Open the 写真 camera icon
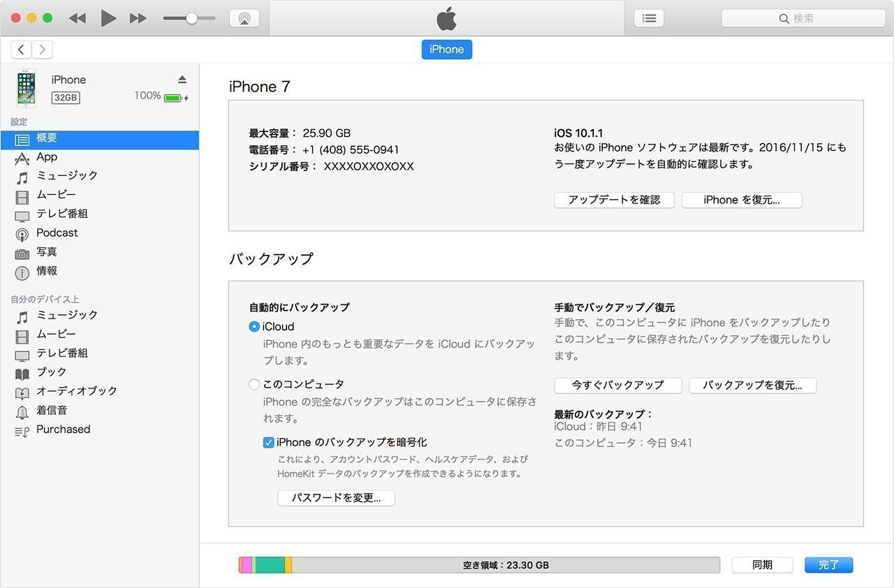This screenshot has height=588, width=894. [x=22, y=253]
